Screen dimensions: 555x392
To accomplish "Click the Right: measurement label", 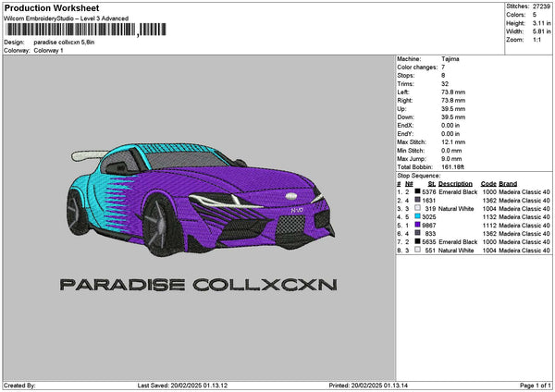I will 405,101.
